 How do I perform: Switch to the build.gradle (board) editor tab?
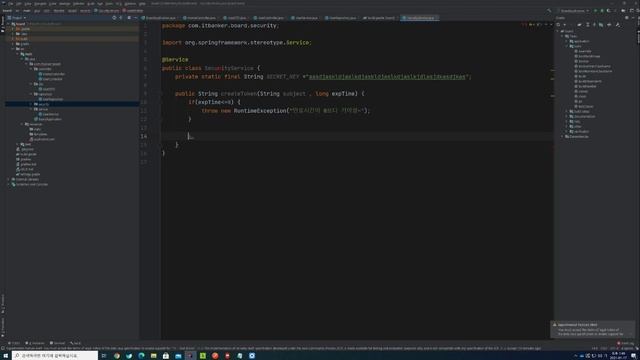click(x=379, y=18)
